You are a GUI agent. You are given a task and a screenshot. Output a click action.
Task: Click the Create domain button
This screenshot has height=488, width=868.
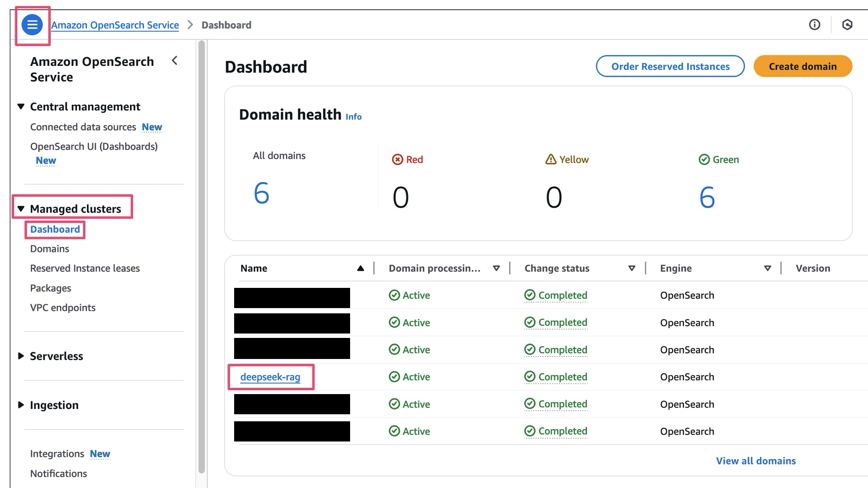(x=803, y=66)
